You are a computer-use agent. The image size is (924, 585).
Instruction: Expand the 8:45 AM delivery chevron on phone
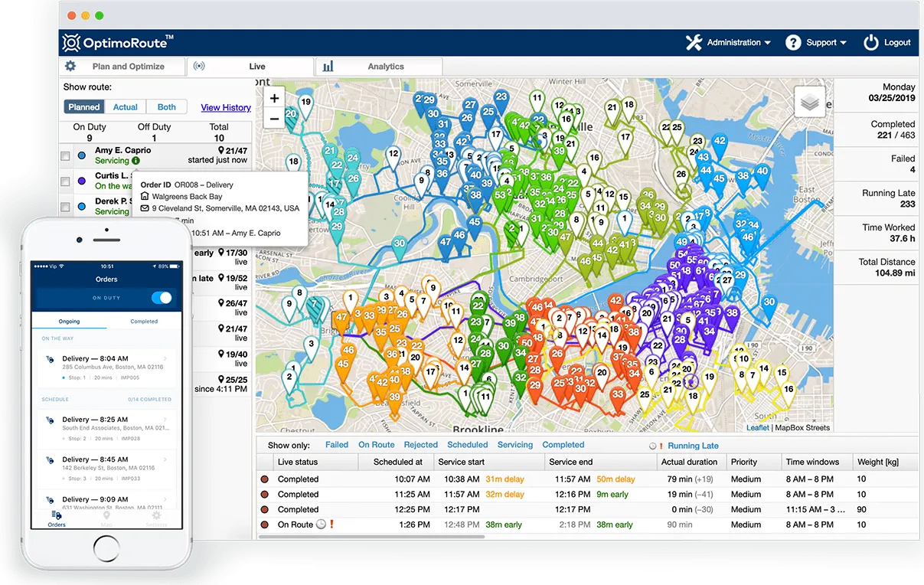tap(165, 460)
